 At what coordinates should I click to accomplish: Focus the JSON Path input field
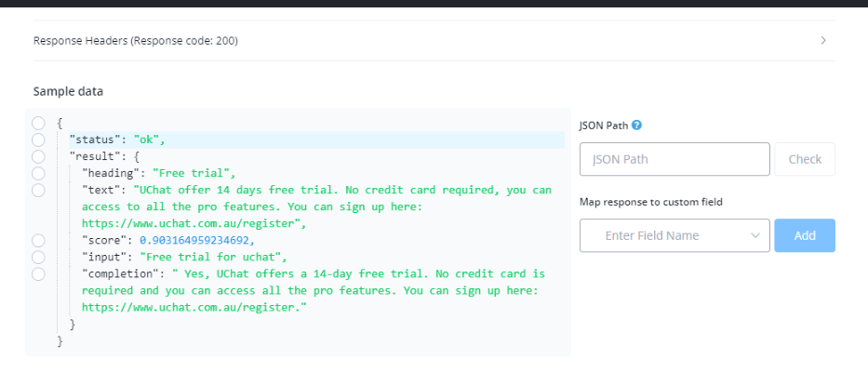674,159
